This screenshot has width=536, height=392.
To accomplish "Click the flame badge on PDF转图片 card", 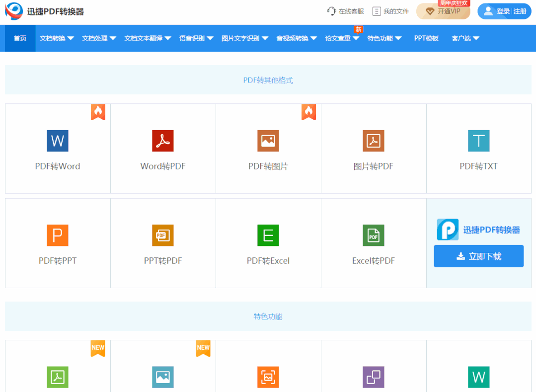I will 308,112.
